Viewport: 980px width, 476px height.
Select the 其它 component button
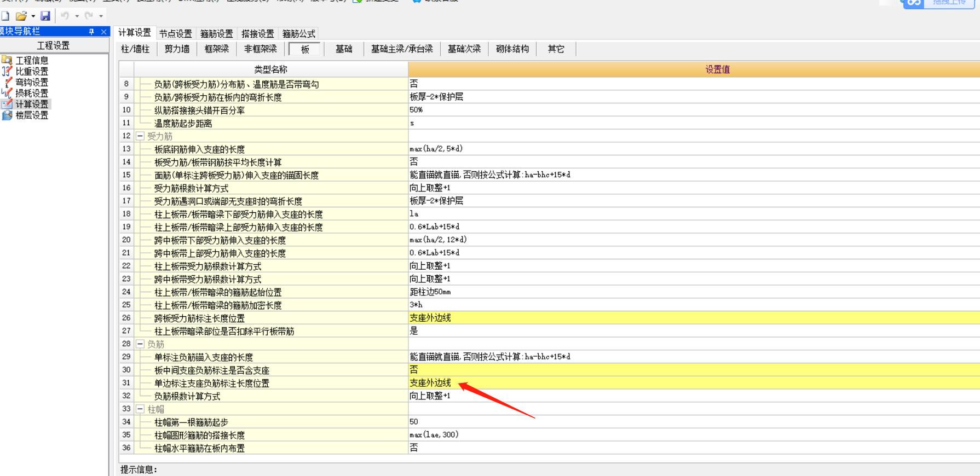(556, 49)
